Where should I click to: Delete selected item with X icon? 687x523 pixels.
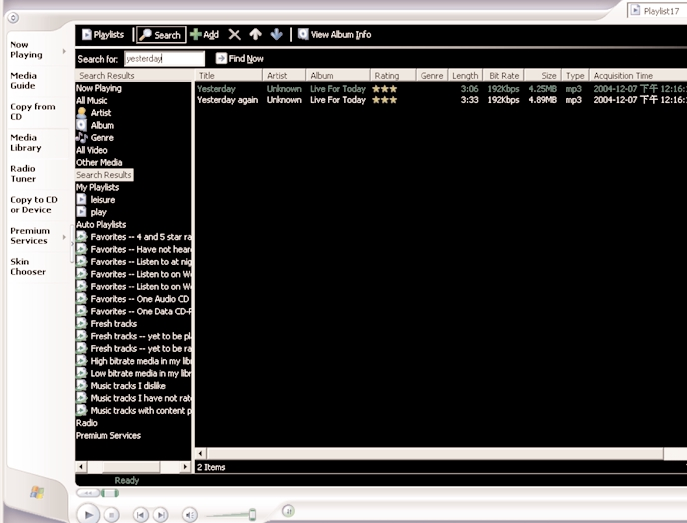click(234, 35)
